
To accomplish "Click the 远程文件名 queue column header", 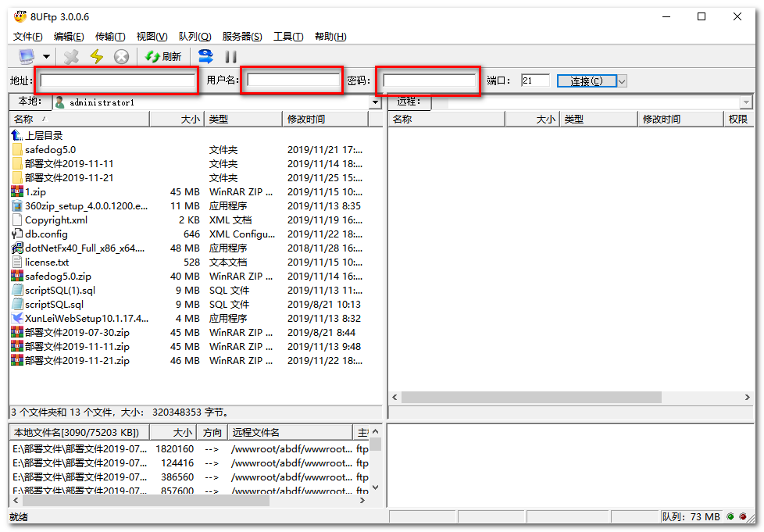I will click(290, 433).
